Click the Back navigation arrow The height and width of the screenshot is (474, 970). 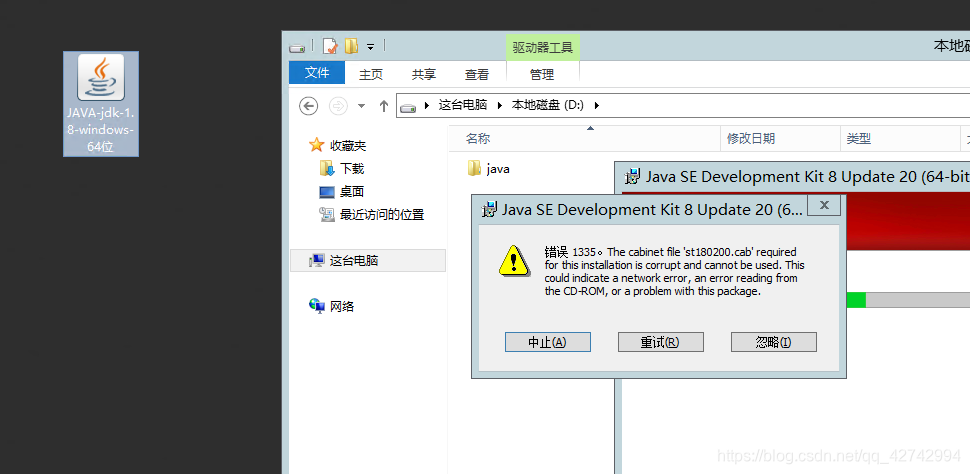309,106
